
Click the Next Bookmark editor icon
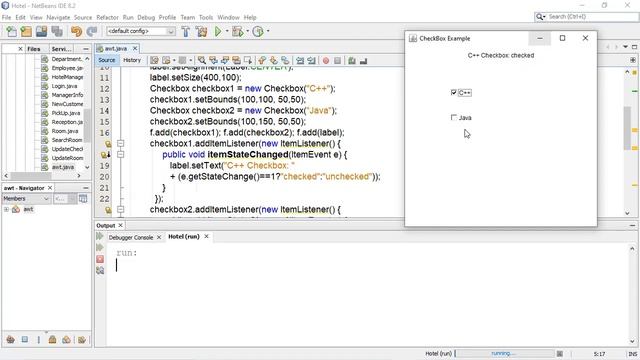click(x=273, y=60)
